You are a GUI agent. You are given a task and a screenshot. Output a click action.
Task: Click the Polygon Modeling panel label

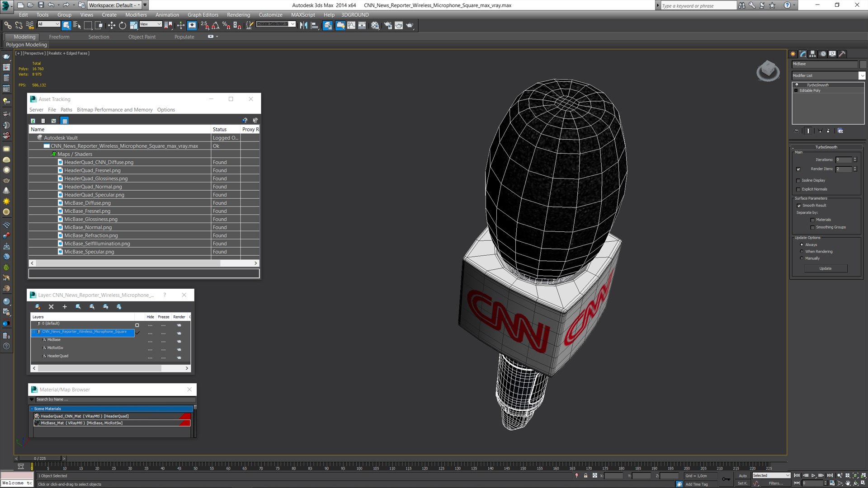[26, 45]
